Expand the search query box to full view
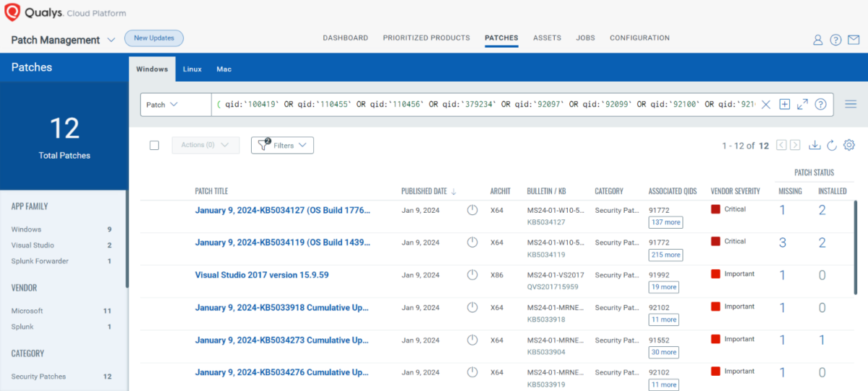Image resolution: width=868 pixels, height=391 pixels. (802, 104)
